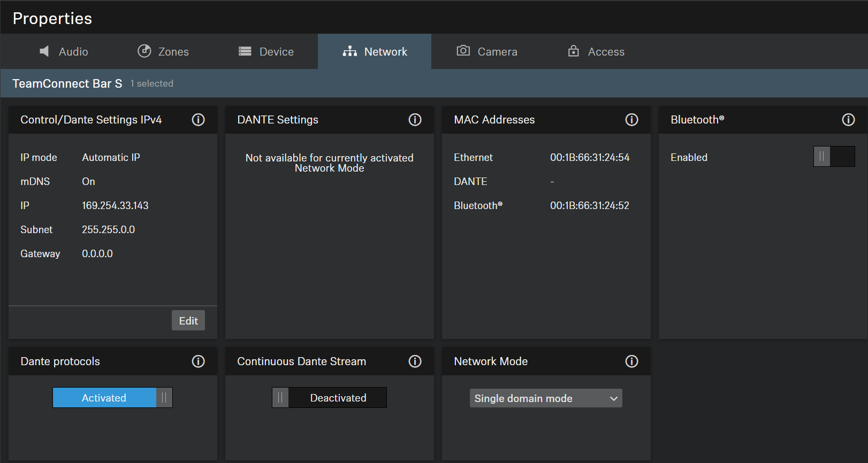
Task: Switch to the Audio tab
Action: click(64, 51)
